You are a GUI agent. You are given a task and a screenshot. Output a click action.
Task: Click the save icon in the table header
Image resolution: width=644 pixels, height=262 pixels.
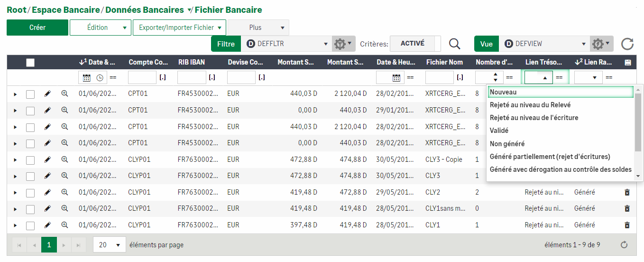(x=628, y=62)
